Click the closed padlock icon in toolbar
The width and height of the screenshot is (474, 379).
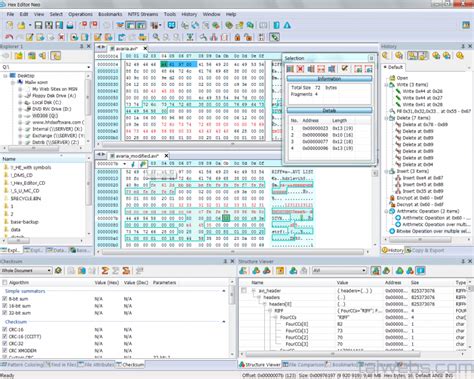click(237, 37)
